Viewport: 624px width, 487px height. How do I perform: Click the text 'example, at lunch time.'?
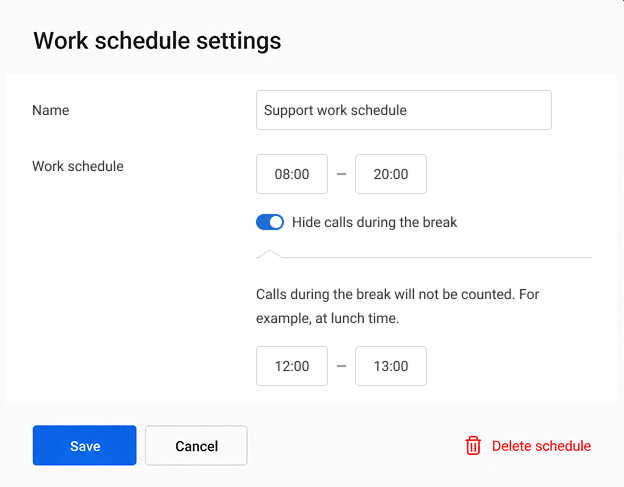tap(327, 318)
